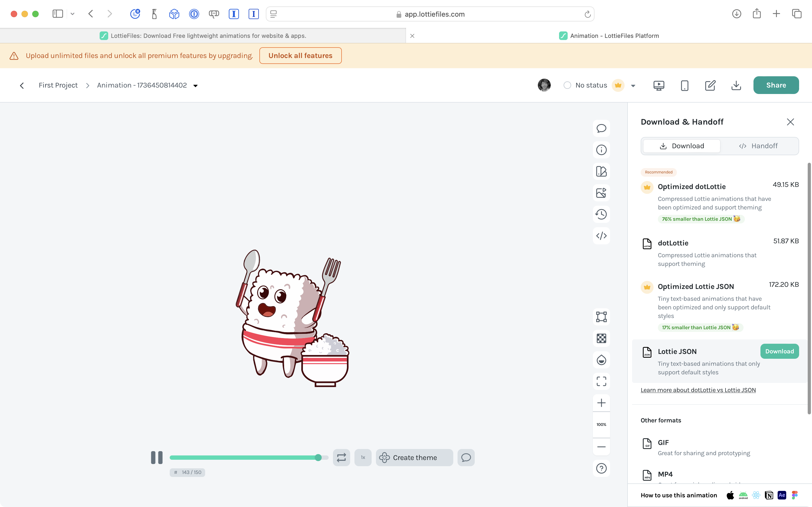Toggle the loop playback button

pyautogui.click(x=341, y=457)
